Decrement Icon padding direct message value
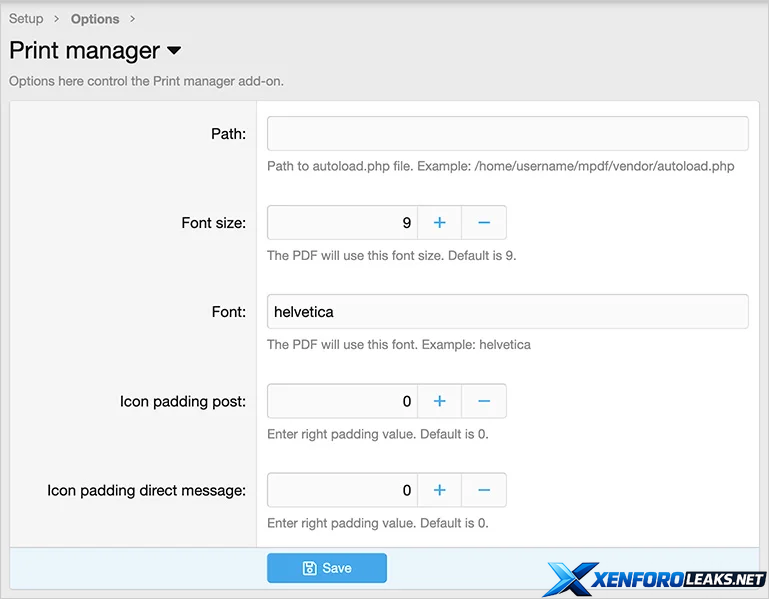Viewport: 769px width, 599px height. click(x=484, y=490)
